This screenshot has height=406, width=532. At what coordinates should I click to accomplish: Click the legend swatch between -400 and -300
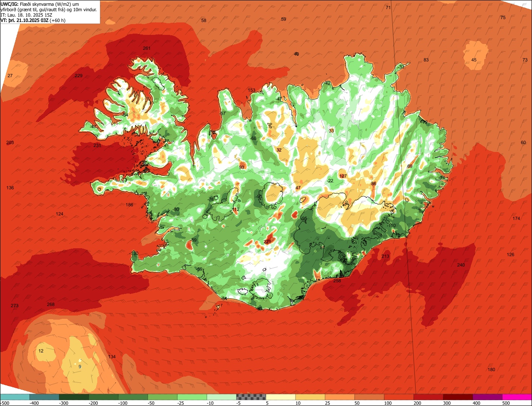[x=45, y=397]
